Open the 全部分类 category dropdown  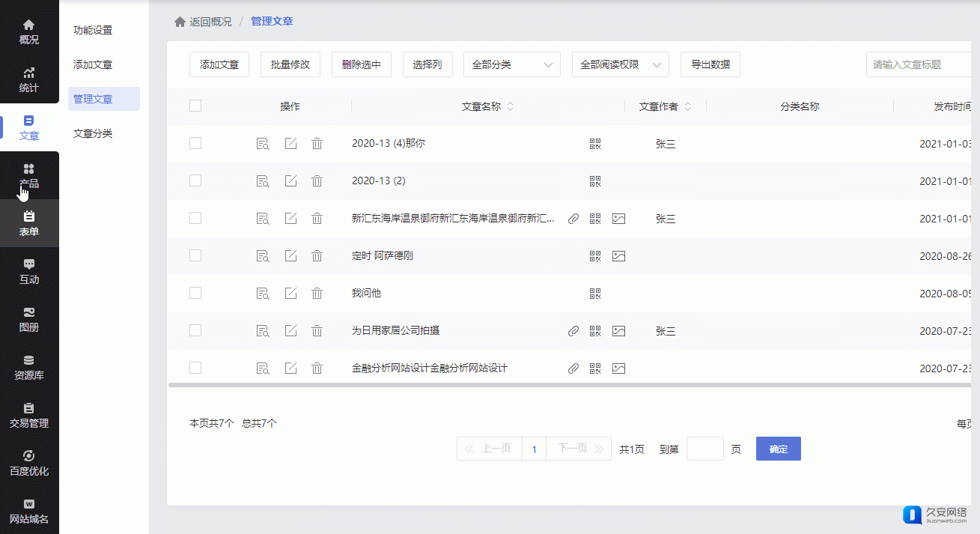pos(512,64)
